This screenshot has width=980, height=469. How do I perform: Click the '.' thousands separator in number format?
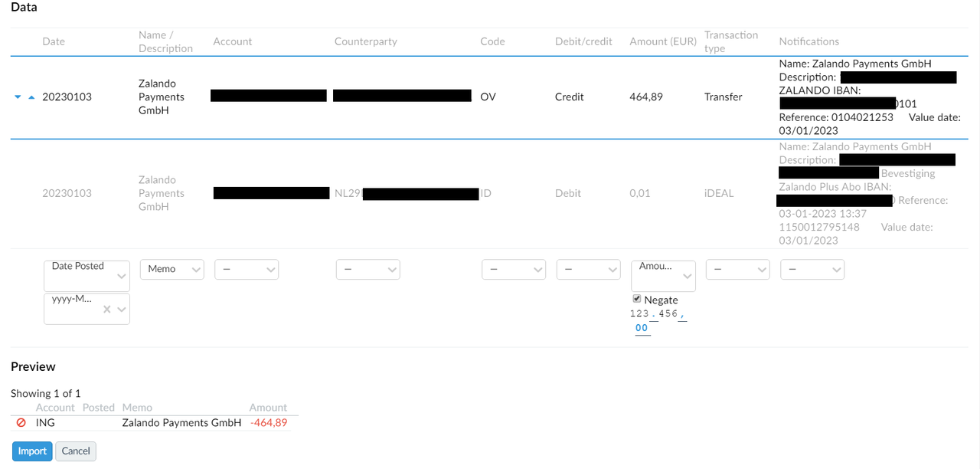[655, 313]
